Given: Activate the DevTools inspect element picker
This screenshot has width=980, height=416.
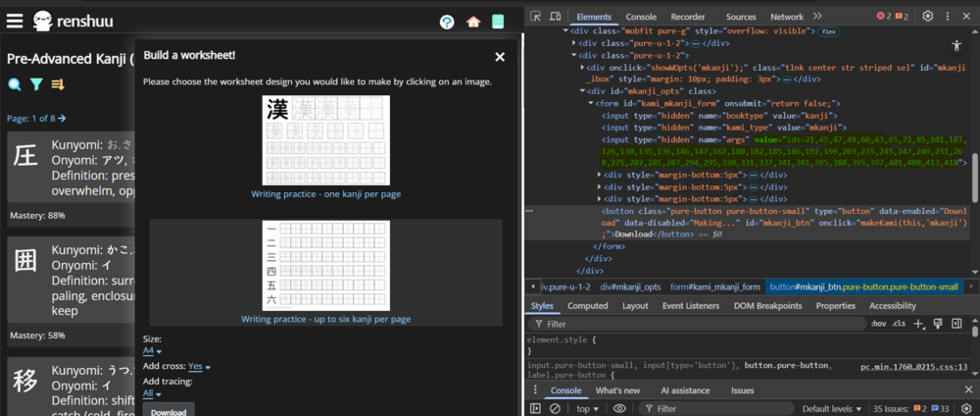Looking at the screenshot, I should coord(535,17).
